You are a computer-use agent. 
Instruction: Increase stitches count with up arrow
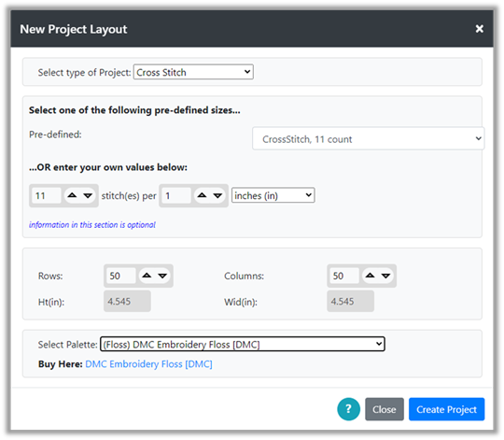(x=72, y=195)
